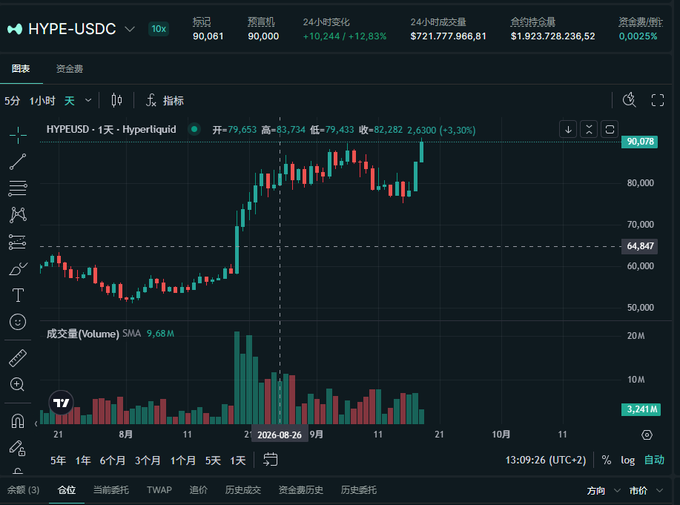Click the 13:09:26 (UTC+2) timezone
Image resolution: width=680 pixels, height=505 pixels.
(x=546, y=460)
